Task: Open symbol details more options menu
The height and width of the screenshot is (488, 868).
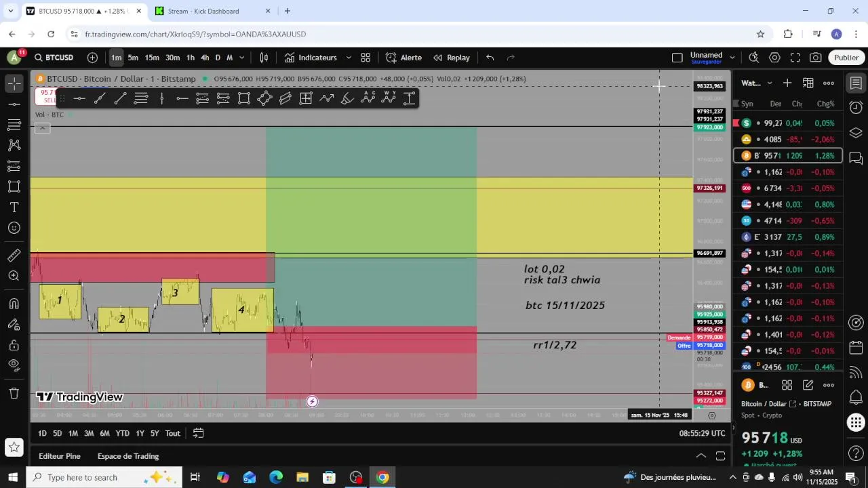Action: 829,385
